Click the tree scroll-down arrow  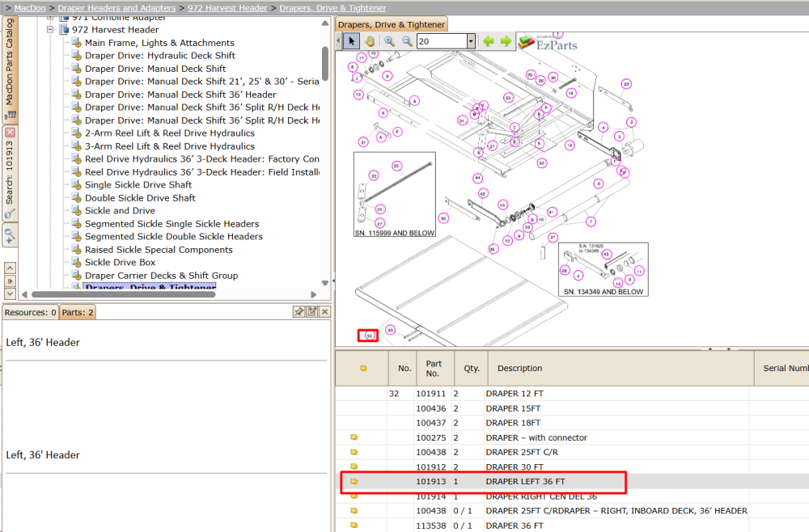point(325,283)
